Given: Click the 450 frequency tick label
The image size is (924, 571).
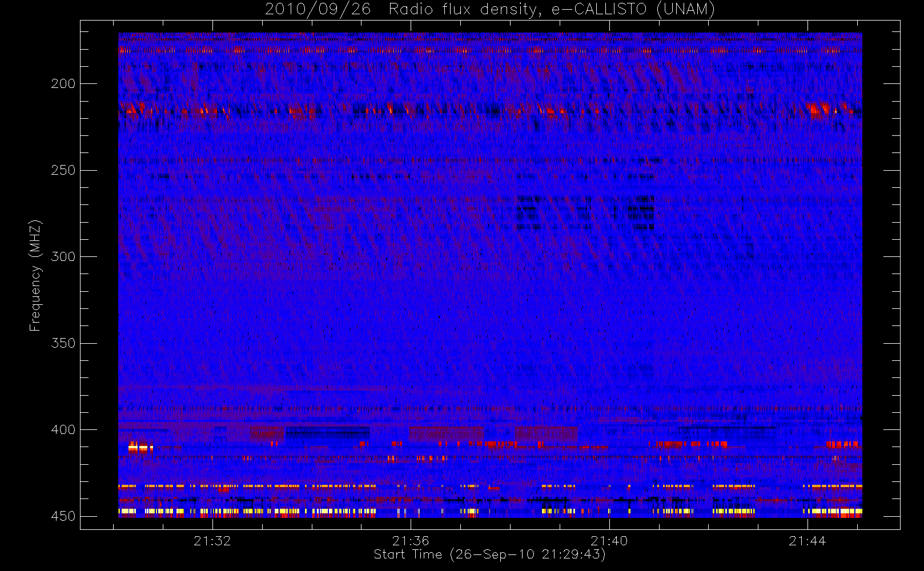Looking at the screenshot, I should point(63,516).
